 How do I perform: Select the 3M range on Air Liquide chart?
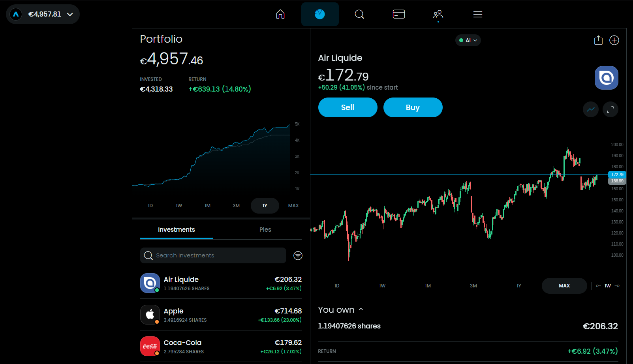(x=473, y=286)
